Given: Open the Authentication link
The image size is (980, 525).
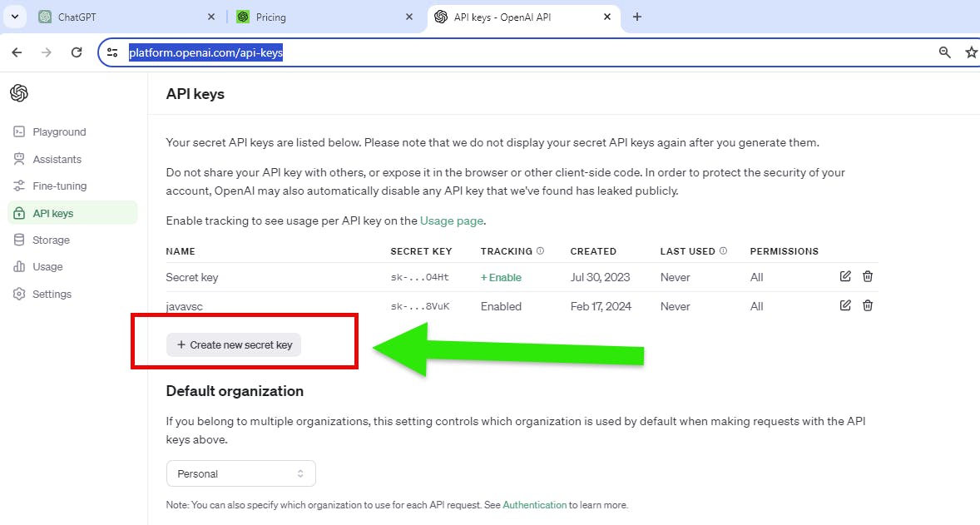Looking at the screenshot, I should (534, 505).
